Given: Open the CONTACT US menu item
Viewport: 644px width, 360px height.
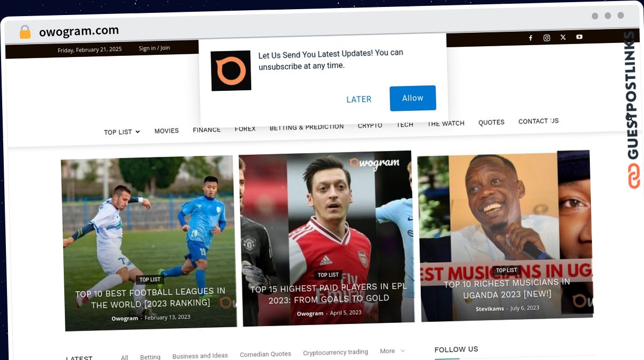Looking at the screenshot, I should pos(538,121).
